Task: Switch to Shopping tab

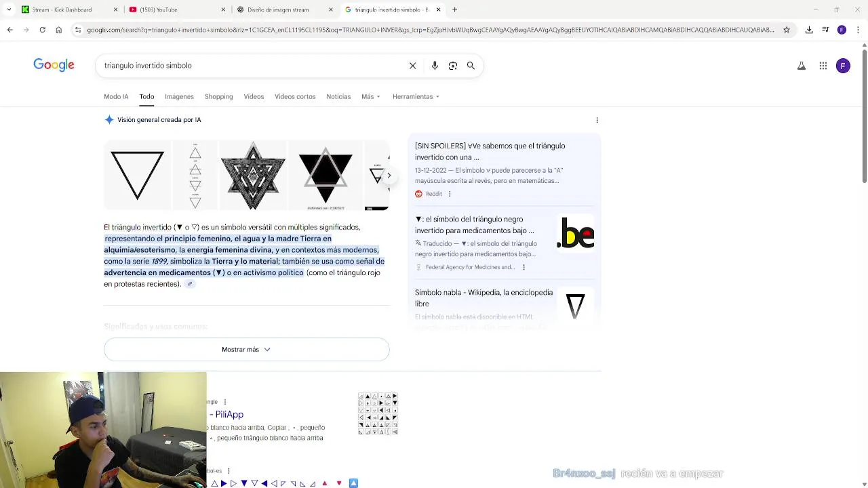Action: pos(219,96)
